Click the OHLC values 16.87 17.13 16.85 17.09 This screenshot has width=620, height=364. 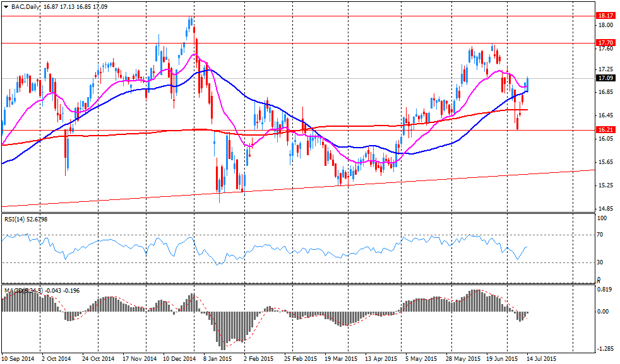click(75, 7)
